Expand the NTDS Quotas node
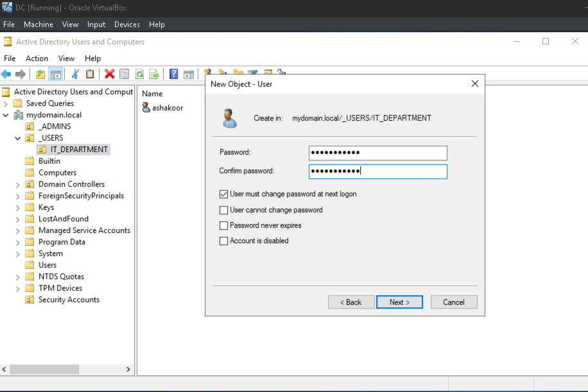588x392 pixels. [17, 277]
